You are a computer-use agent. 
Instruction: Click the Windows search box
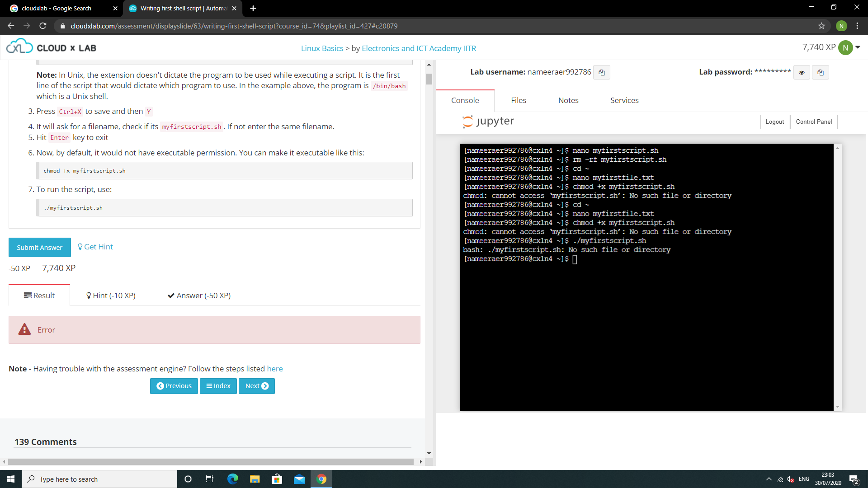coord(99,479)
